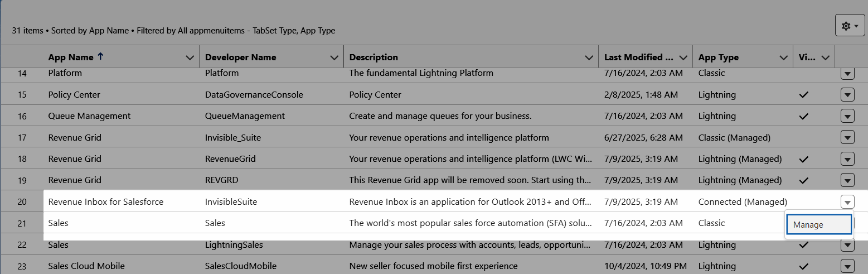Click the visible checkmark in Policy Center row

point(803,95)
